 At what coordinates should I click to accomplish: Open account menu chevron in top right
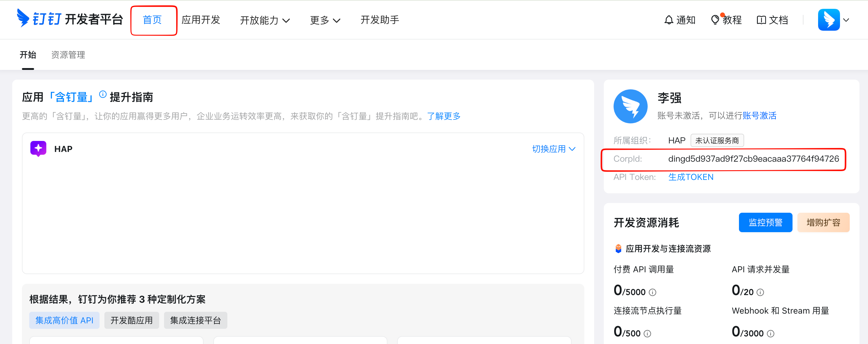(846, 20)
